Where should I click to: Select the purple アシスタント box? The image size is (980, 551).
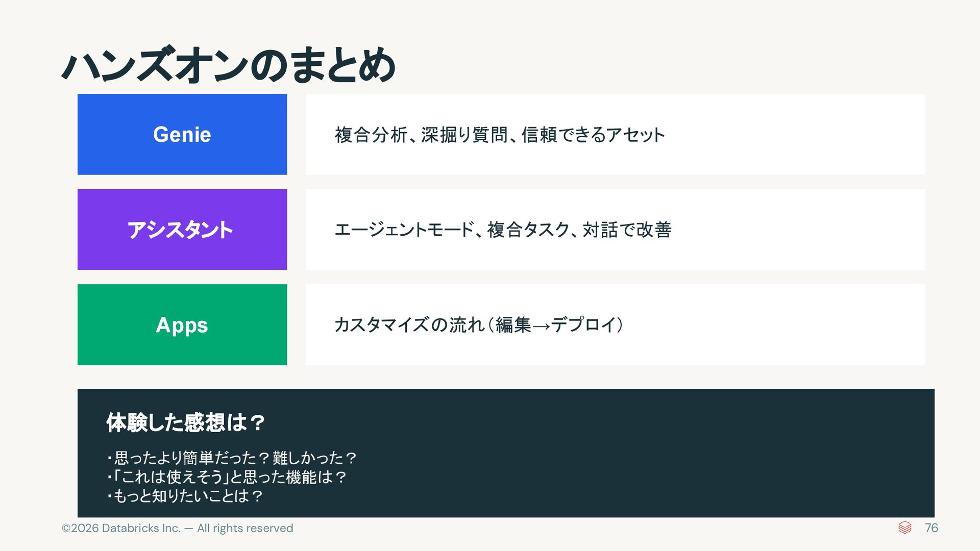tap(182, 230)
